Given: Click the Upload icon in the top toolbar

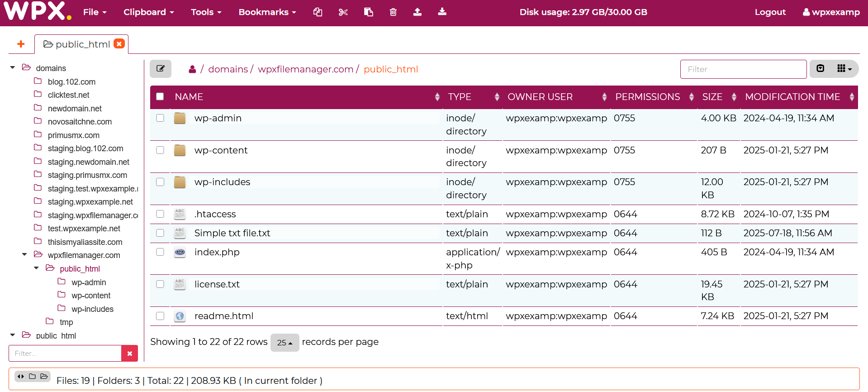Looking at the screenshot, I should coord(417,12).
